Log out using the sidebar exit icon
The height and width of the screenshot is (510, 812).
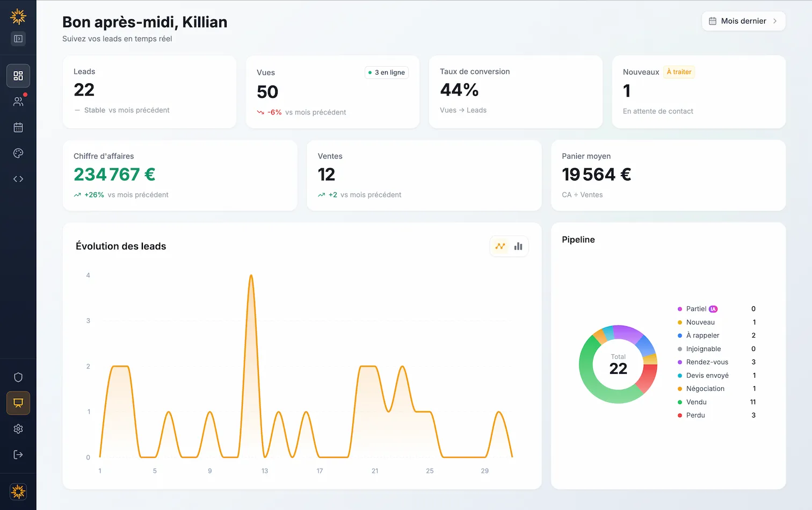(x=18, y=455)
